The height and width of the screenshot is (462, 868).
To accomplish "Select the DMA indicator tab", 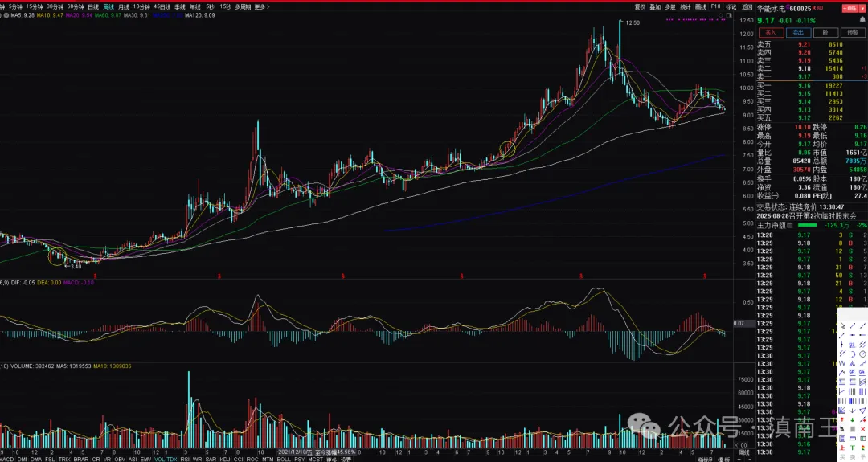I will pos(36,460).
